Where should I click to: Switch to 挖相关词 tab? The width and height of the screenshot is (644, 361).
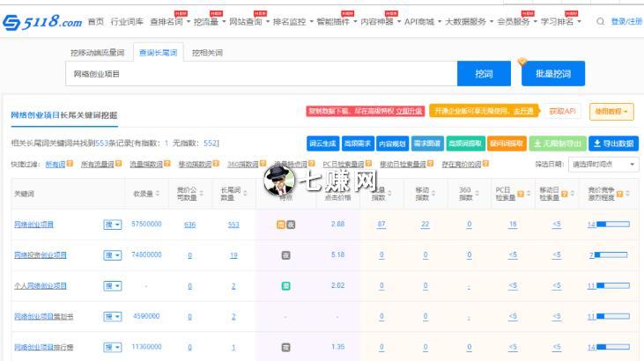207,53
